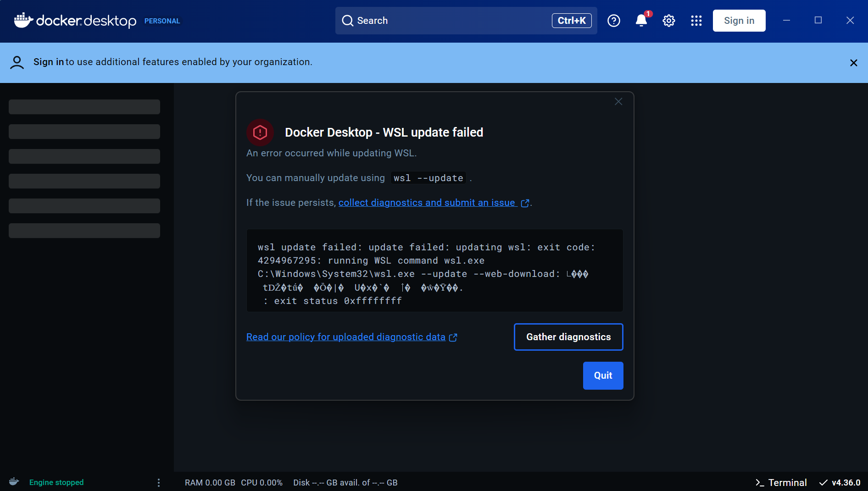The width and height of the screenshot is (868, 491).
Task: Minimize the Docker Desktop window
Action: tap(786, 21)
